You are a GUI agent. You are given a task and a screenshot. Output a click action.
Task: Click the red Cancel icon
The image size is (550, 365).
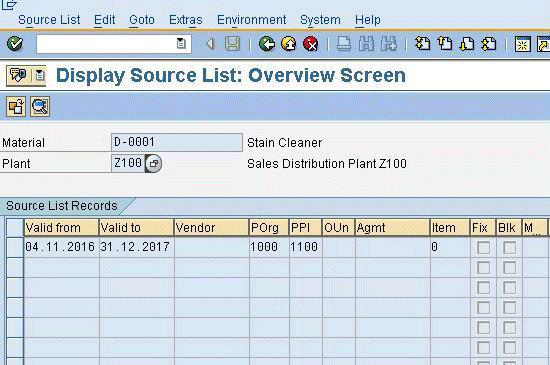tap(310, 44)
